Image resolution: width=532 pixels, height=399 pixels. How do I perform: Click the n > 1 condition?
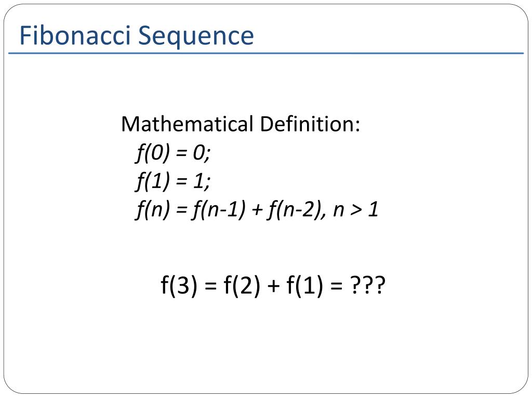coord(355,210)
